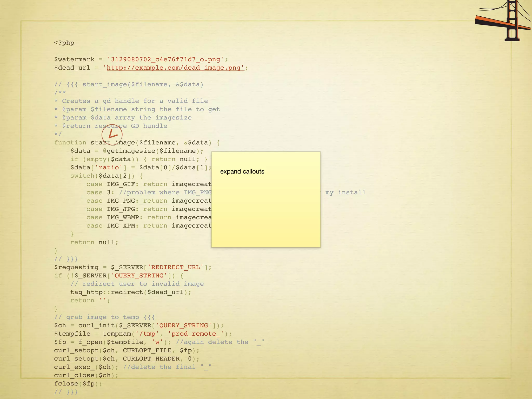Click '// redirect user to invalid image' comment
The width and height of the screenshot is (532, 399).
[137, 284]
